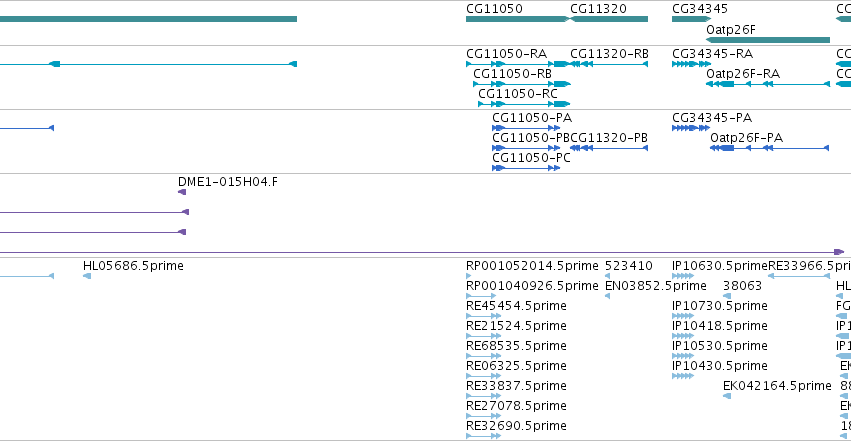Image resolution: width=851 pixels, height=441 pixels.
Task: Select the IP10630.5prime EST arrows
Action: [683, 276]
